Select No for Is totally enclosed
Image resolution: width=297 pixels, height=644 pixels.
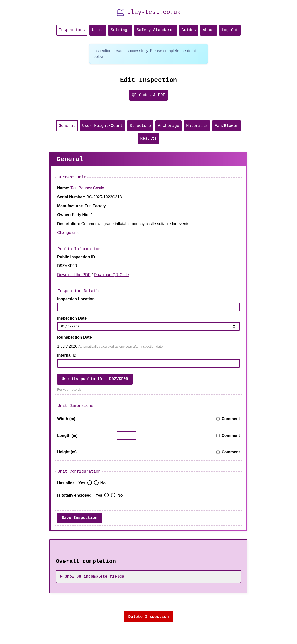pos(113,495)
